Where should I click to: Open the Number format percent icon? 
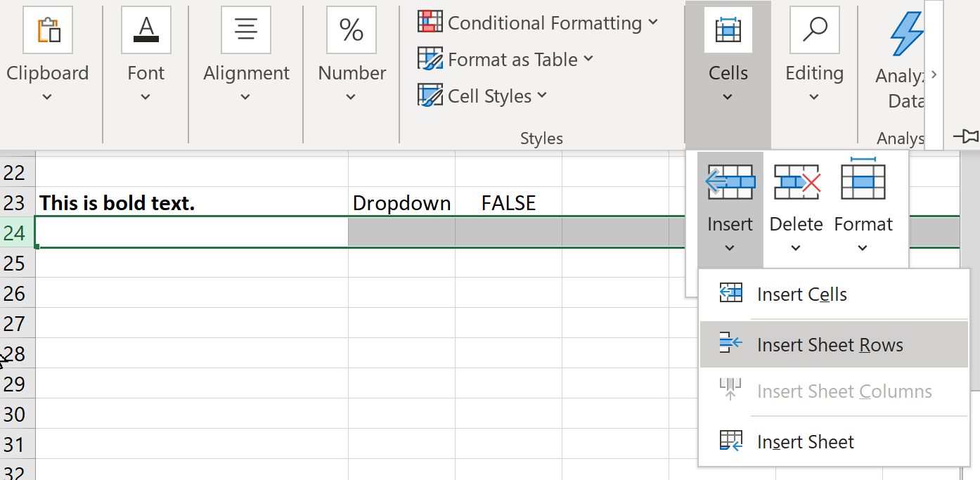coord(351,30)
